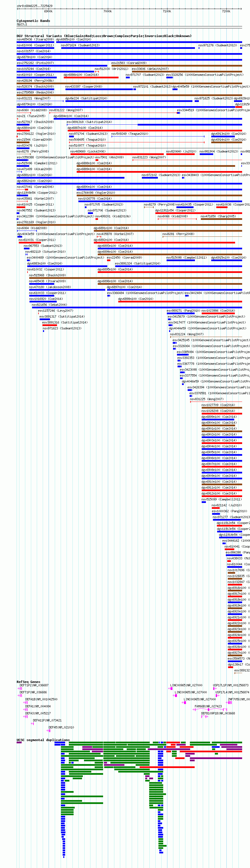
Task: Select variant nsv820476 (Ju2010)
Action: tap(32, 145)
